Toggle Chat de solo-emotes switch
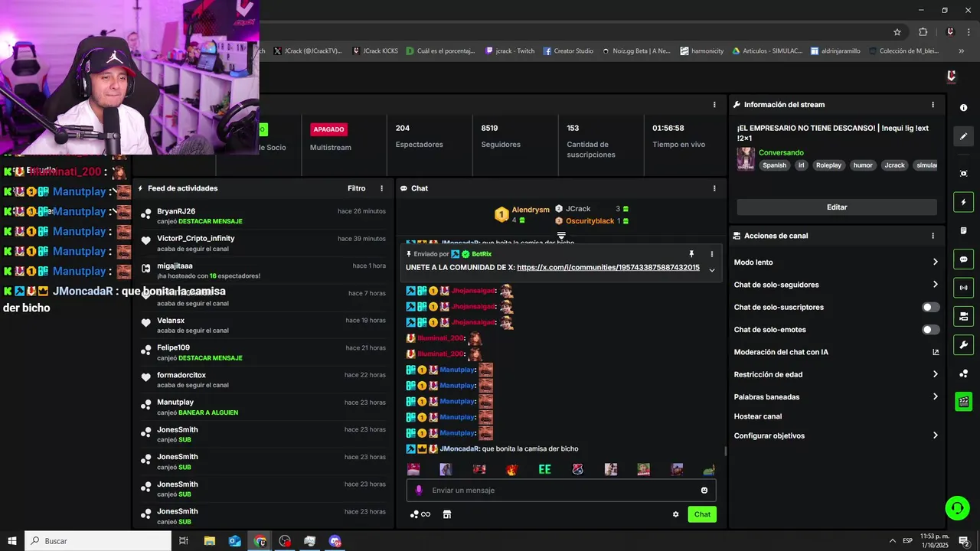 930,330
